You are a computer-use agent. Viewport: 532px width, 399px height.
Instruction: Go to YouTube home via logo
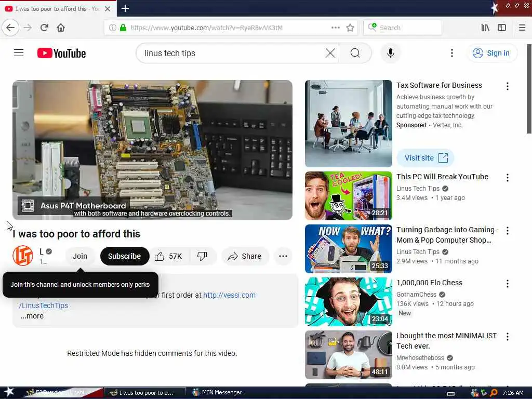point(61,54)
